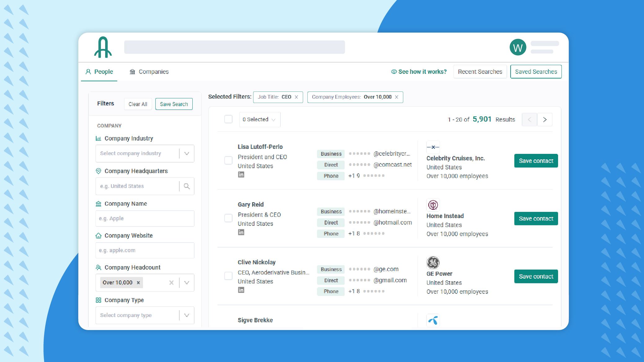This screenshot has height=362, width=644.
Task: Check the select-all results checkbox
Action: point(228,119)
